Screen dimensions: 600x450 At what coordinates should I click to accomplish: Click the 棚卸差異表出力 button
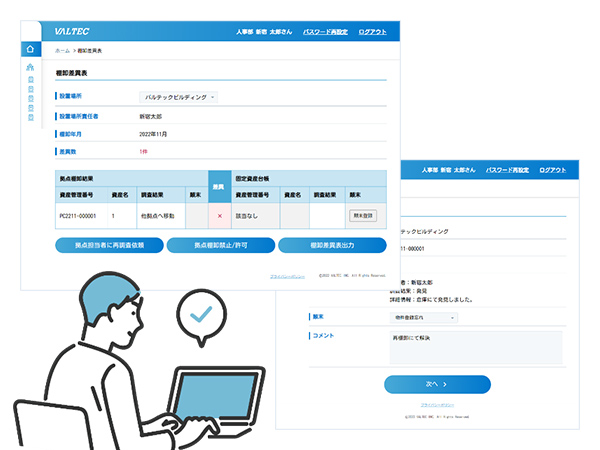[x=331, y=246]
